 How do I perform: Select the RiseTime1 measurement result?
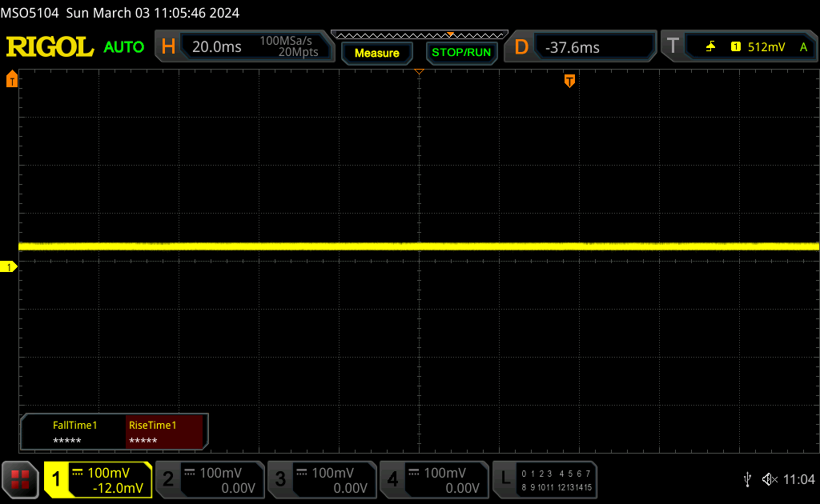166,433
